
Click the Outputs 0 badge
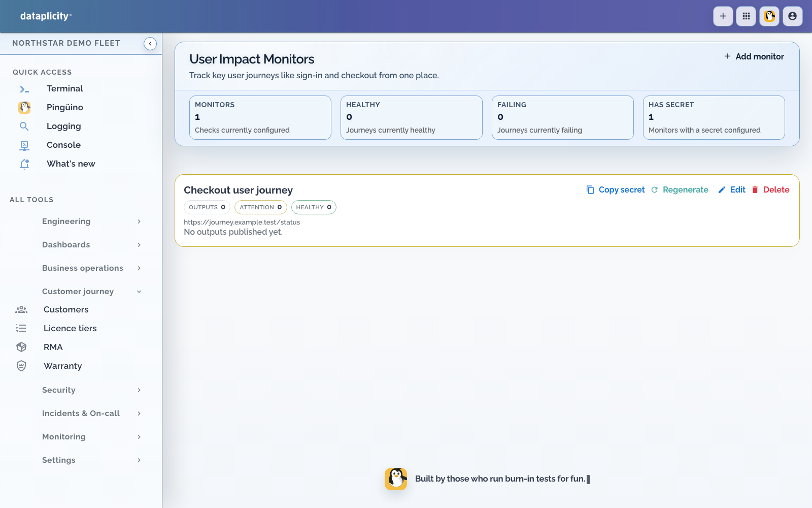click(x=207, y=207)
